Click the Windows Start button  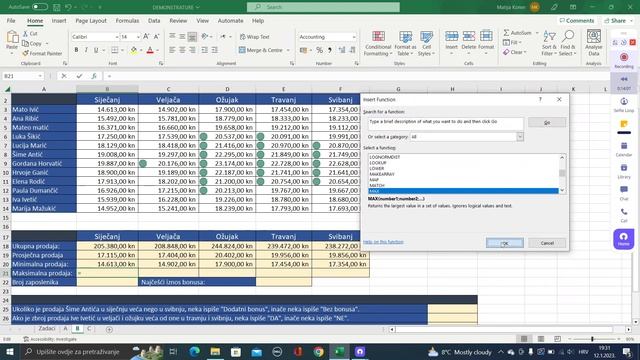pyautogui.click(x=9, y=351)
